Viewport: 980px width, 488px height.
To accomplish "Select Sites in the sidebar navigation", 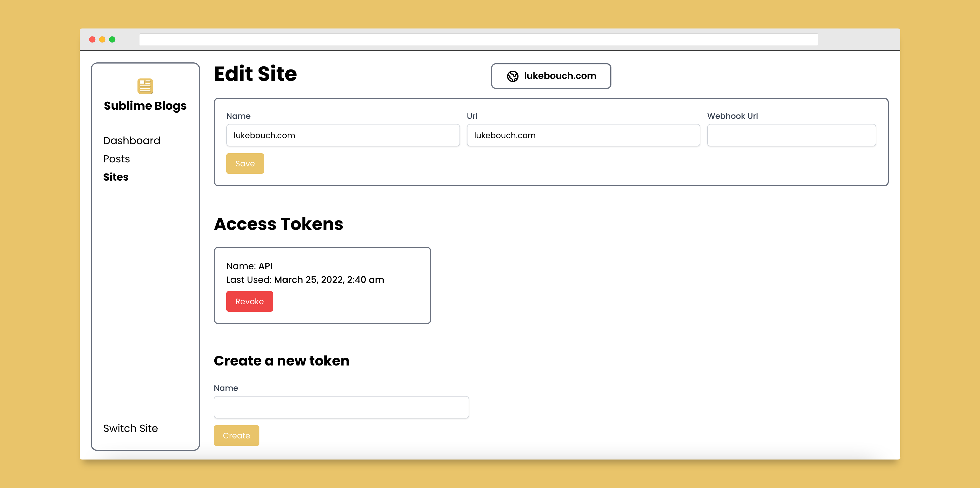I will 116,177.
